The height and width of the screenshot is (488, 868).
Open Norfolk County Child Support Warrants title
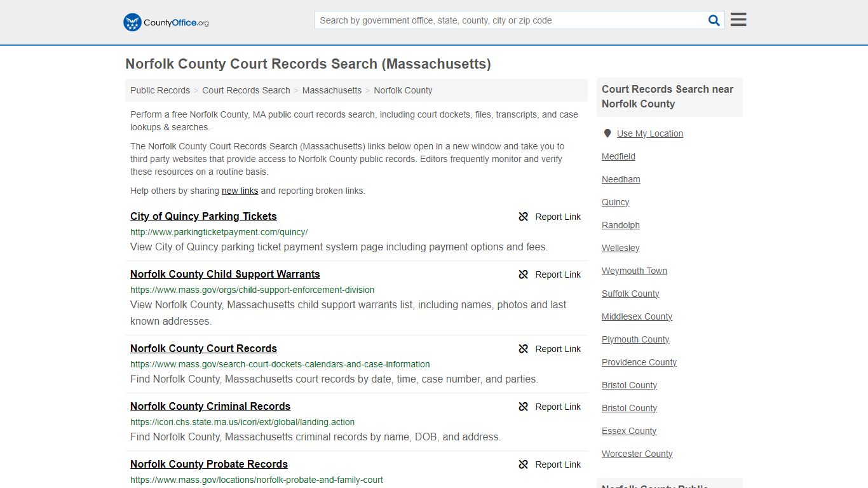(225, 274)
